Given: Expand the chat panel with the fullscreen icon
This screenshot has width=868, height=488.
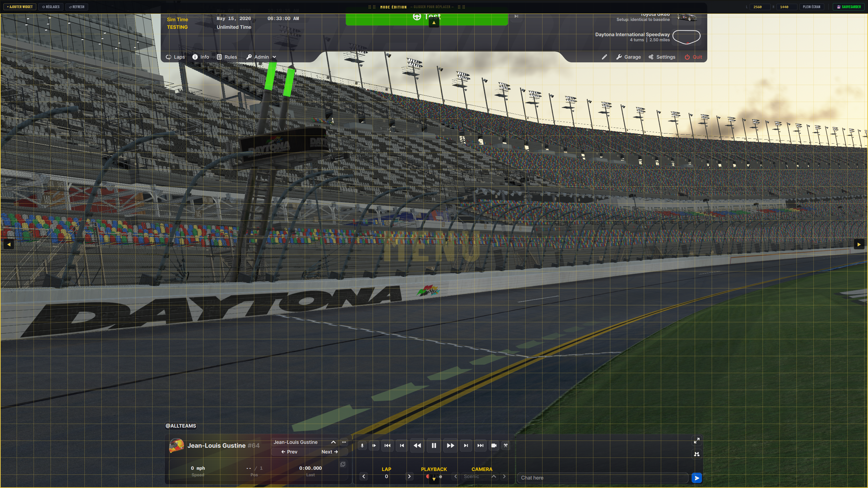Looking at the screenshot, I should click(697, 441).
